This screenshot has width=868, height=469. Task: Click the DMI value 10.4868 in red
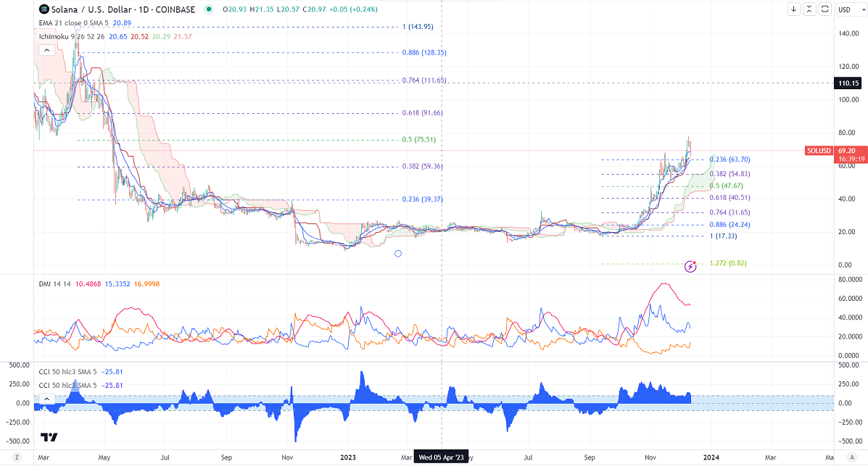point(88,283)
